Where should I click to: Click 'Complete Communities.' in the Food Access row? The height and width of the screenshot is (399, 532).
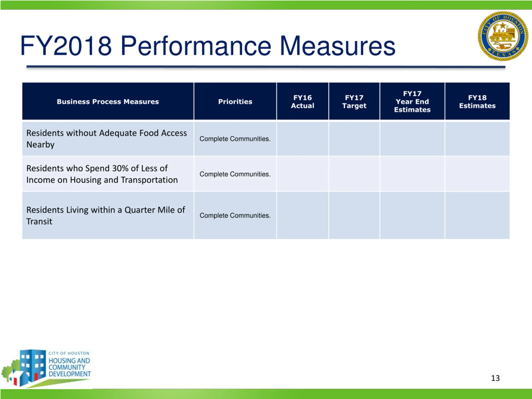[x=235, y=139]
